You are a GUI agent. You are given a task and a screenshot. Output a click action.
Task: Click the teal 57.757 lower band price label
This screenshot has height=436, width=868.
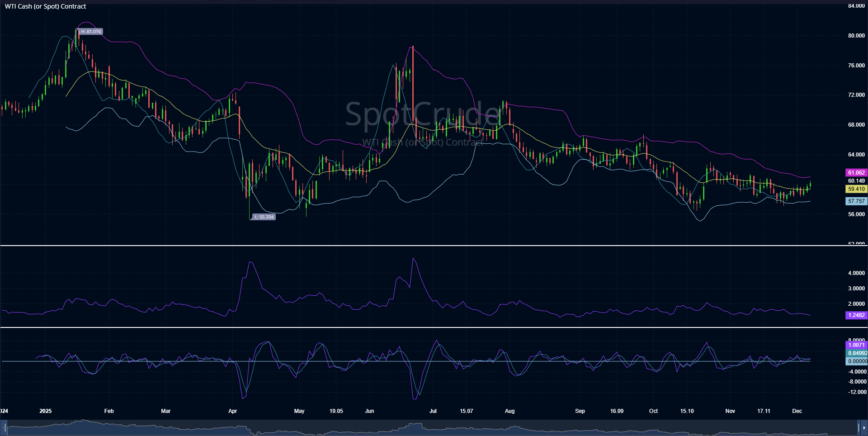point(856,201)
